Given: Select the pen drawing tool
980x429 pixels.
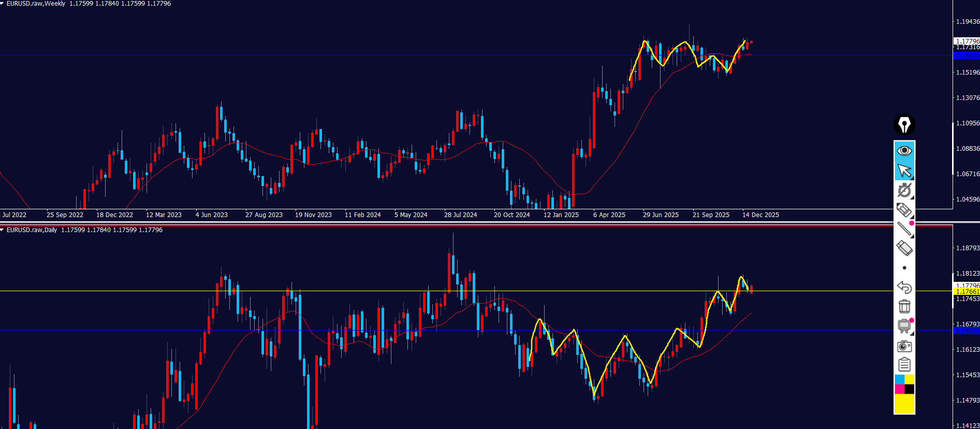Looking at the screenshot, I should [904, 190].
